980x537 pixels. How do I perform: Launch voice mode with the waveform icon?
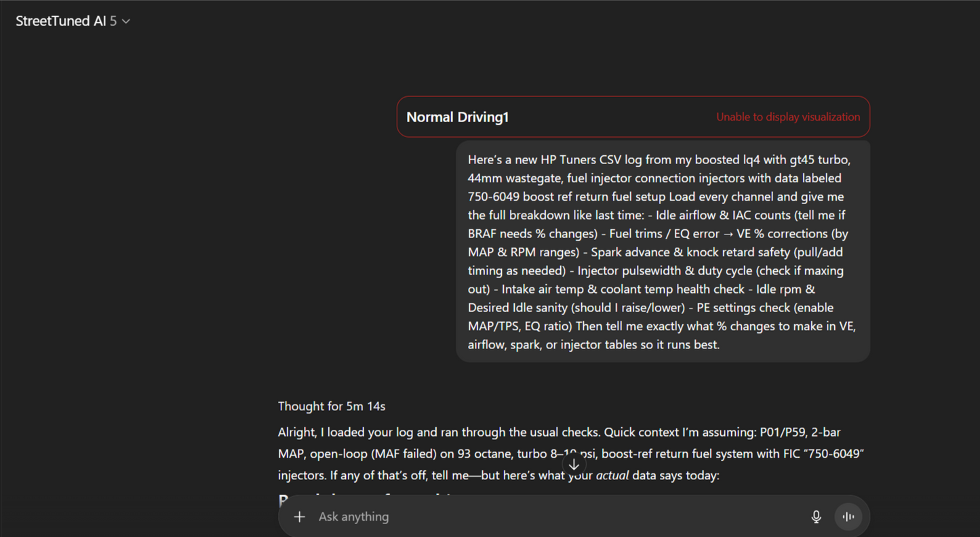pyautogui.click(x=848, y=517)
